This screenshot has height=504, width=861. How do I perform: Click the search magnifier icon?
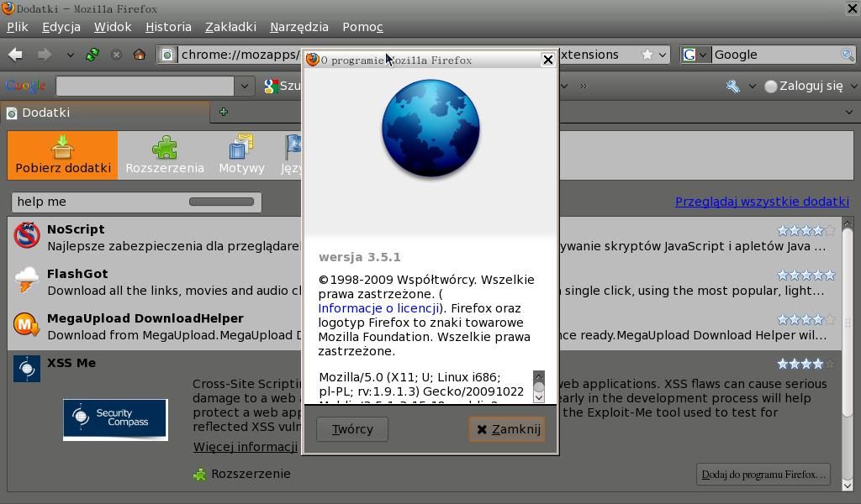click(848, 55)
